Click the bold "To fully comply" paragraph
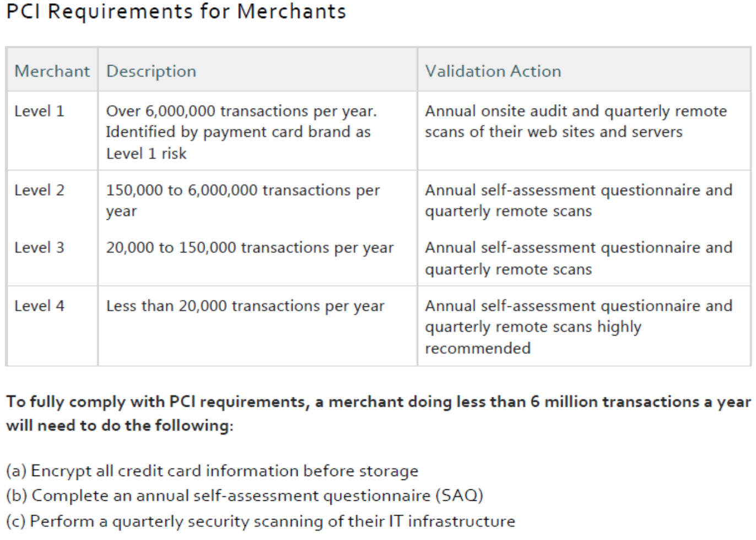This screenshot has width=756, height=540. pyautogui.click(x=378, y=413)
